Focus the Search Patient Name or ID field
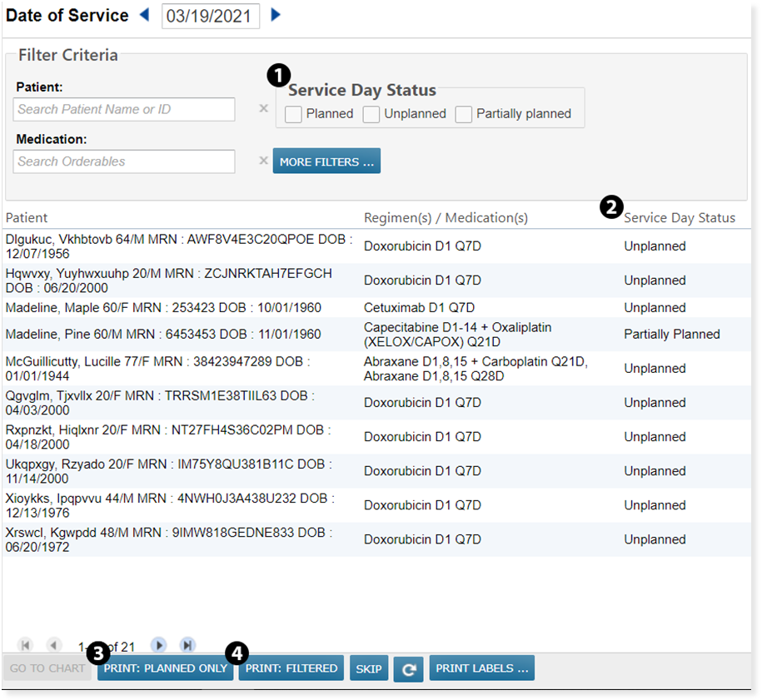This screenshot has height=700, width=762. [x=124, y=109]
